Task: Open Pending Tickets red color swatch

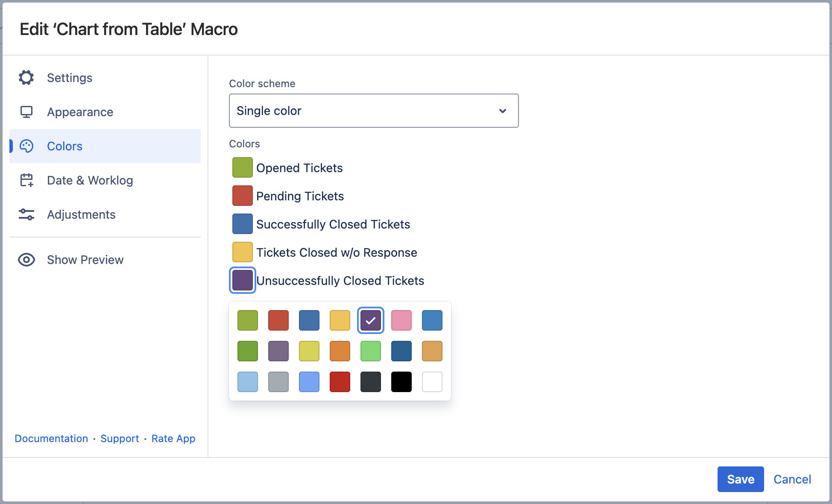Action: pos(242,196)
